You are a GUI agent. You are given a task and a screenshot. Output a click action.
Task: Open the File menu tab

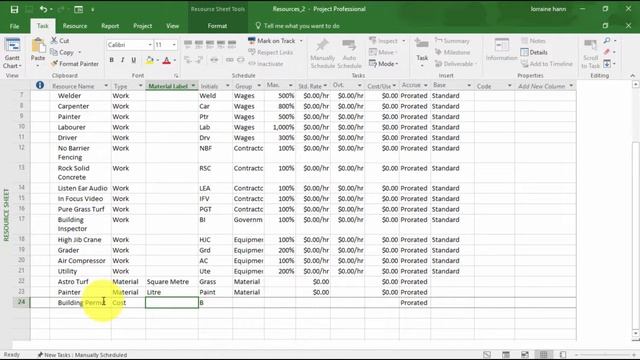pos(14,26)
